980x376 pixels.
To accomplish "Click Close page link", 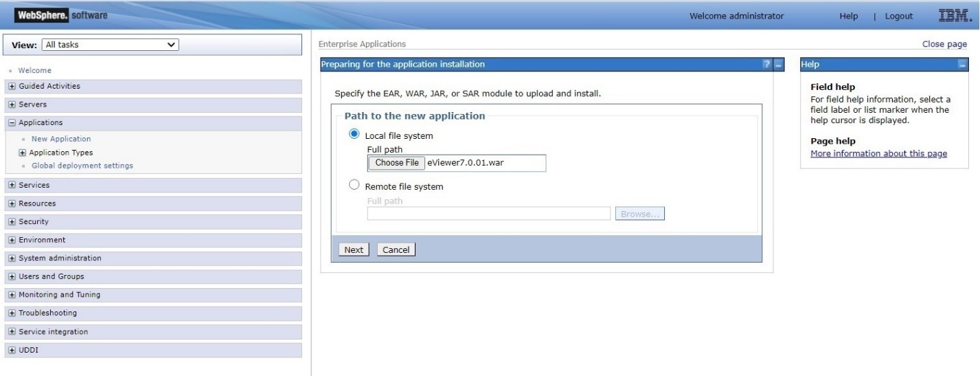I will (x=944, y=44).
